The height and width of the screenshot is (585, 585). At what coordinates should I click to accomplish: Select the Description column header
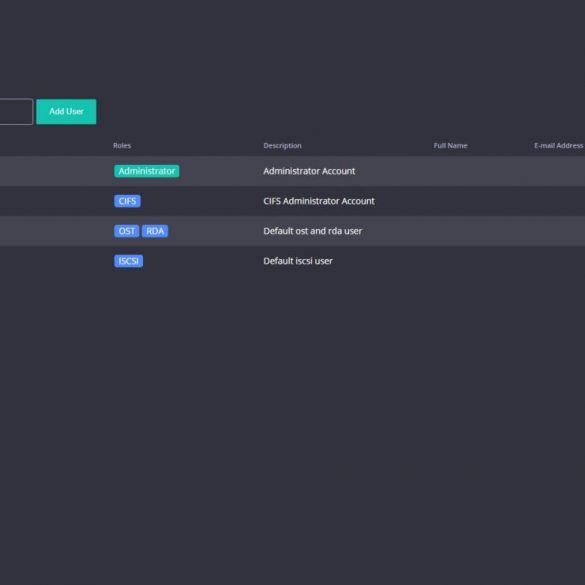pos(282,146)
